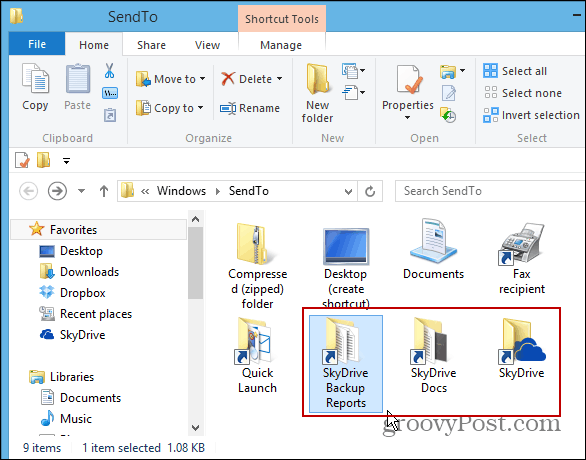Click the Forward navigation arrow
586x460 pixels.
(57, 191)
